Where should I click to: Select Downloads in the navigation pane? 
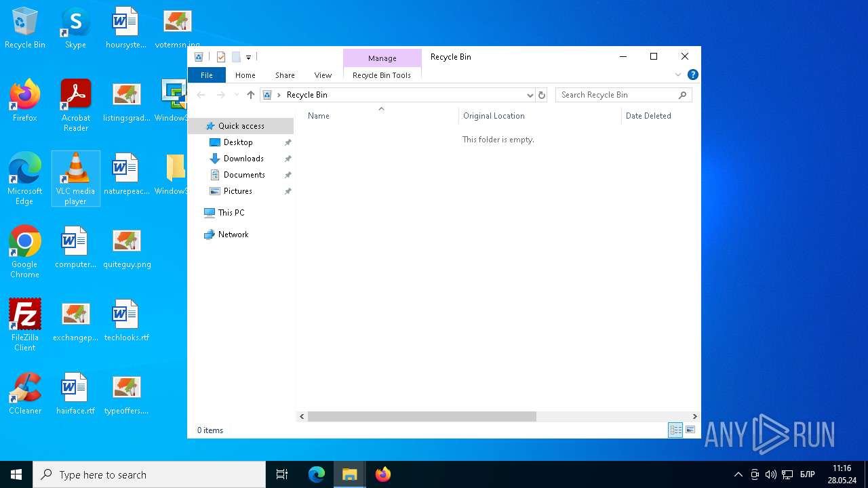click(x=243, y=159)
